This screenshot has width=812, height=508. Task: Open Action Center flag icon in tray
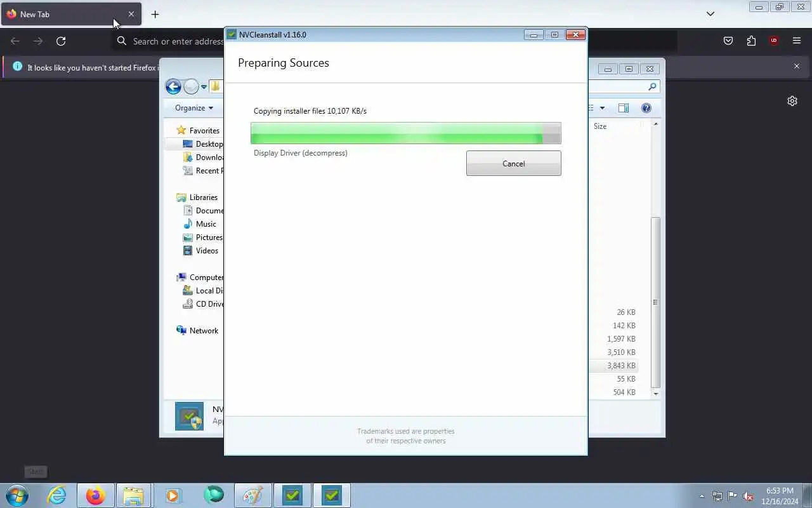[x=732, y=496]
